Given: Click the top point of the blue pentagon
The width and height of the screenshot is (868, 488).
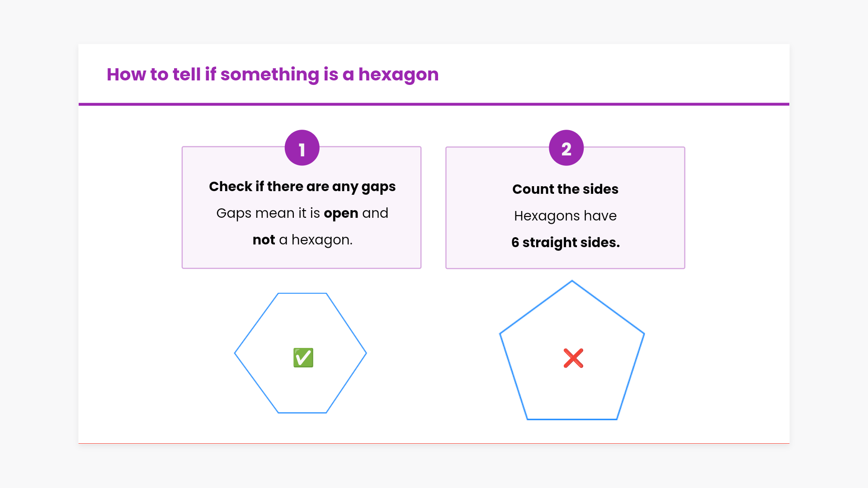Looking at the screenshot, I should pyautogui.click(x=572, y=281).
